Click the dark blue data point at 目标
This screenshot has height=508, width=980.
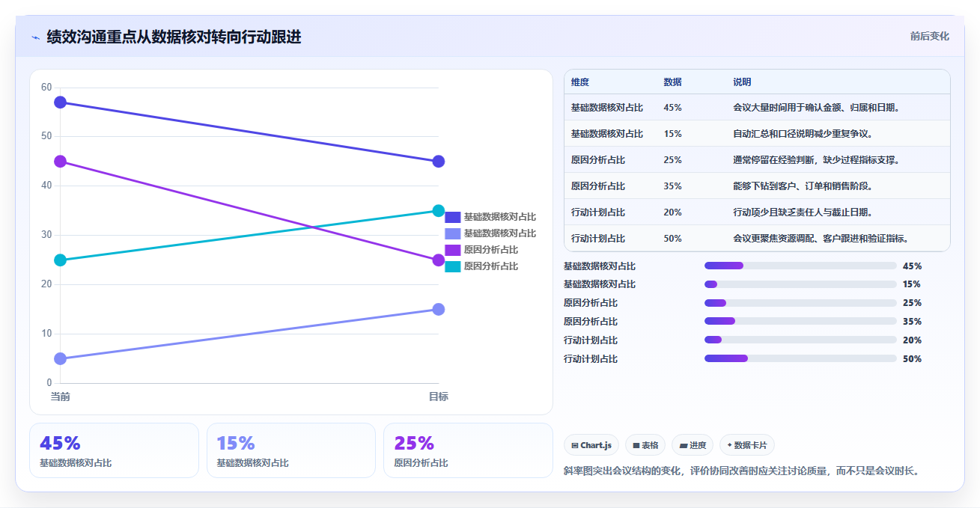pos(439,162)
